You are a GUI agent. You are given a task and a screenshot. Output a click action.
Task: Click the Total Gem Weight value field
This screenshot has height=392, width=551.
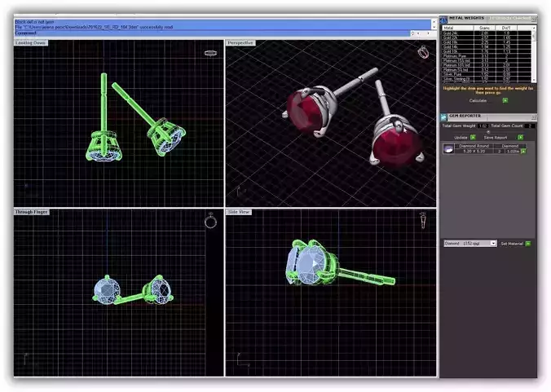pyautogui.click(x=483, y=126)
